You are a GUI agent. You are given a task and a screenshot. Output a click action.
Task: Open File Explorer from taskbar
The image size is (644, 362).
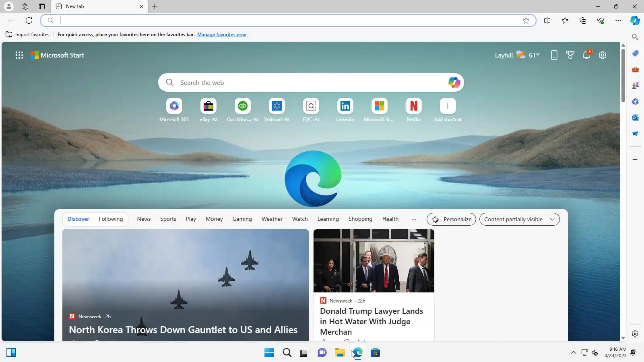point(340,353)
